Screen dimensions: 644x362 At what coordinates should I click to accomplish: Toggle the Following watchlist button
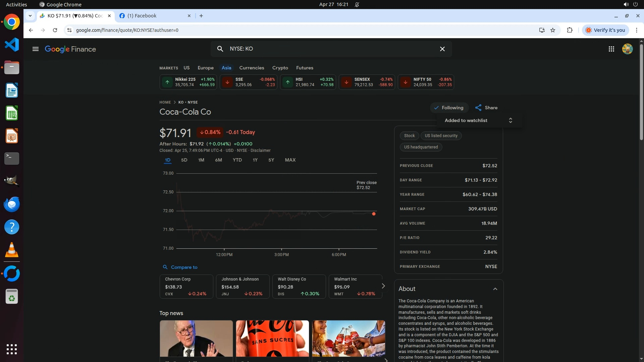pos(449,108)
